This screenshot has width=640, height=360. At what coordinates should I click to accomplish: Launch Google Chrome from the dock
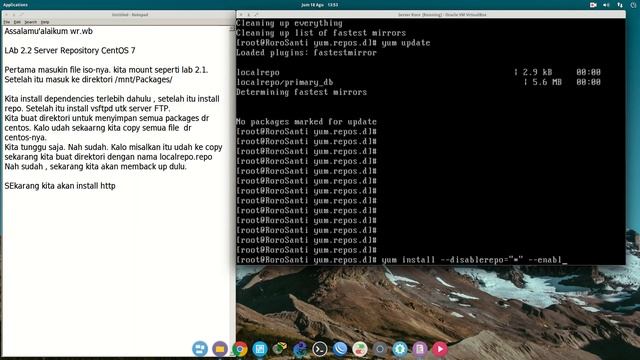coord(240,349)
